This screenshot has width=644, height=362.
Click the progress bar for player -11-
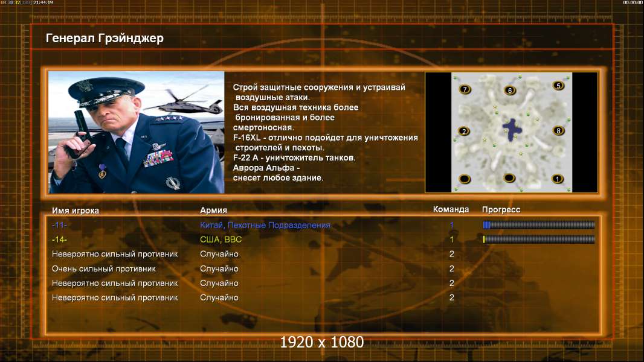coord(539,224)
